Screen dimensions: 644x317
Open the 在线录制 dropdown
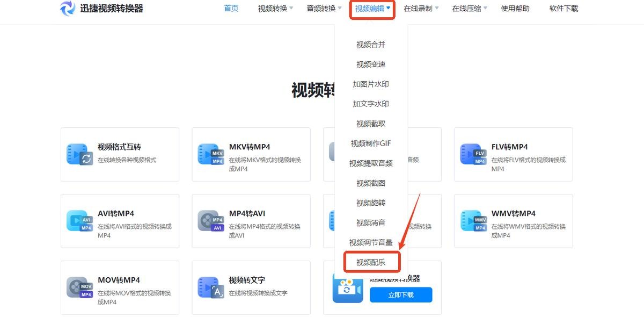421,9
